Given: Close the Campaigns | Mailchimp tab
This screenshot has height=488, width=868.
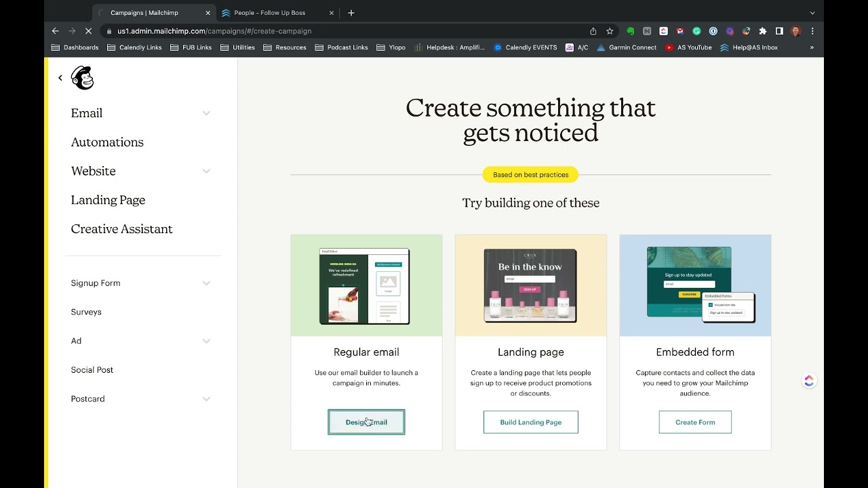Looking at the screenshot, I should 208,13.
